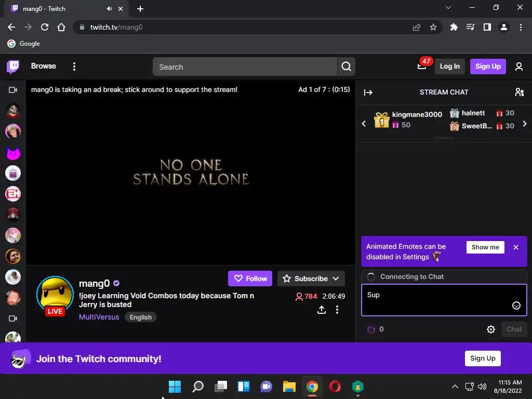Mute the tab using the speaker icon
Image resolution: width=532 pixels, height=399 pixels.
[x=109, y=9]
